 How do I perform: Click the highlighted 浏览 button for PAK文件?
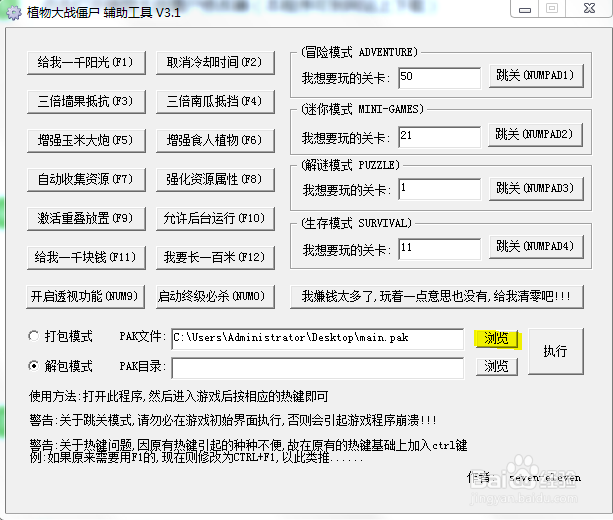coord(497,338)
